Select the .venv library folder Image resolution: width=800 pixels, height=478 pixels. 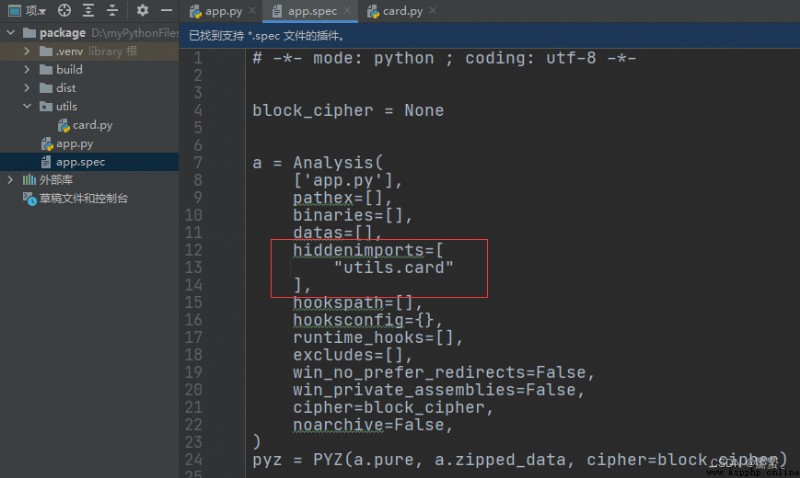(x=89, y=51)
